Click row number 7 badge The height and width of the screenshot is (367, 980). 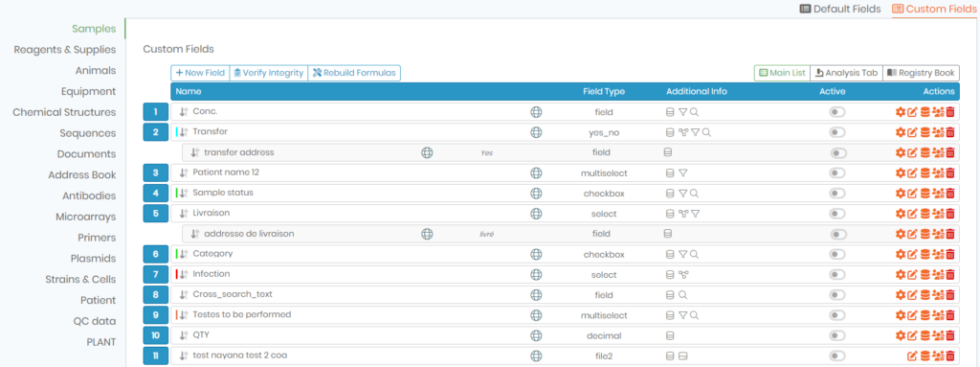tap(156, 274)
